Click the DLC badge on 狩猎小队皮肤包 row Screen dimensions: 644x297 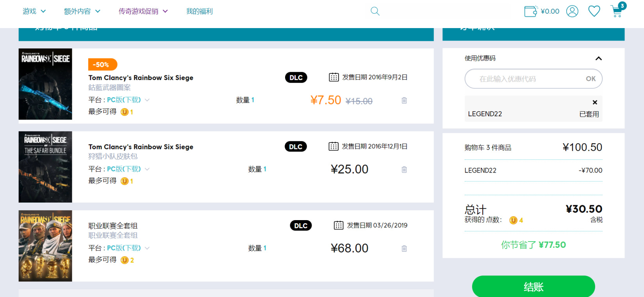coord(296,146)
